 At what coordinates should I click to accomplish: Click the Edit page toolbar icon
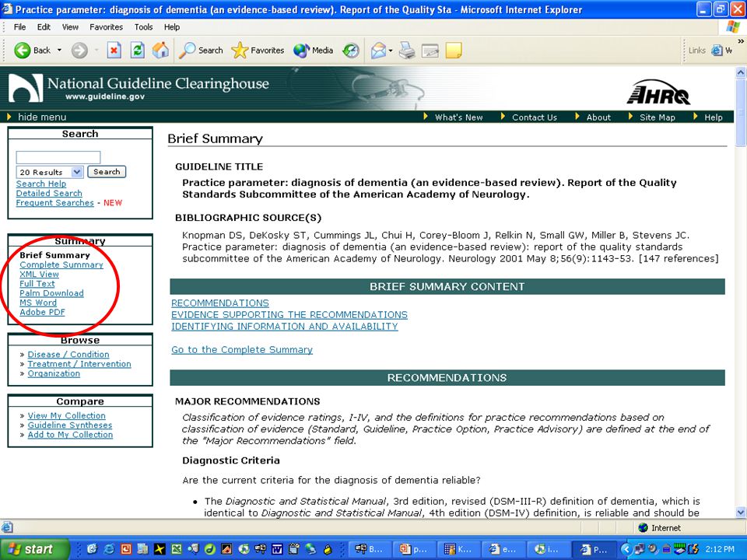tap(430, 50)
